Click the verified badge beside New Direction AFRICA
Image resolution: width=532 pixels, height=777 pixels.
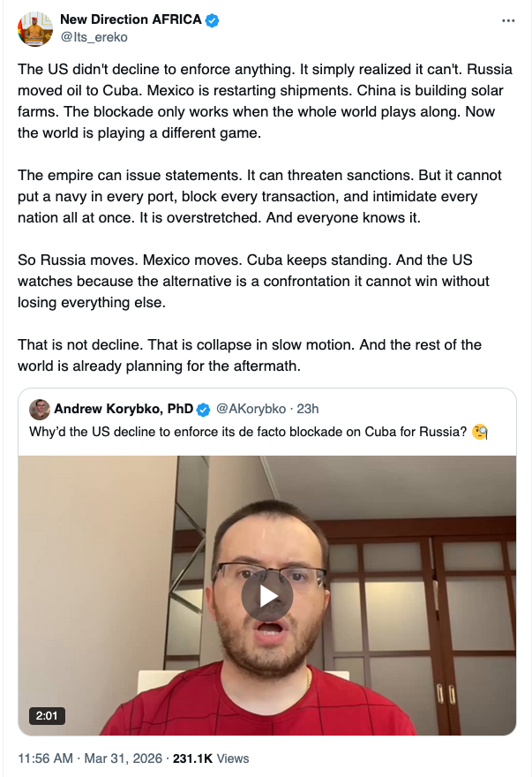(212, 21)
